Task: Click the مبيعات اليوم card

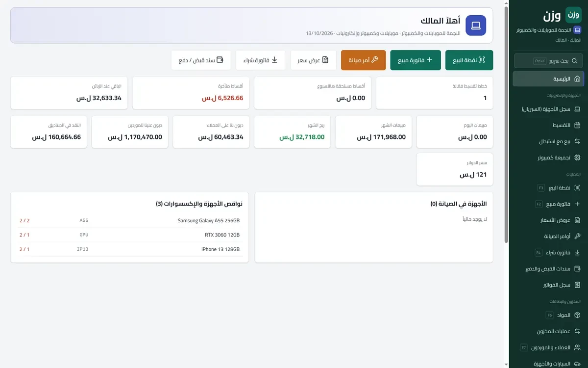Action: [x=455, y=131]
